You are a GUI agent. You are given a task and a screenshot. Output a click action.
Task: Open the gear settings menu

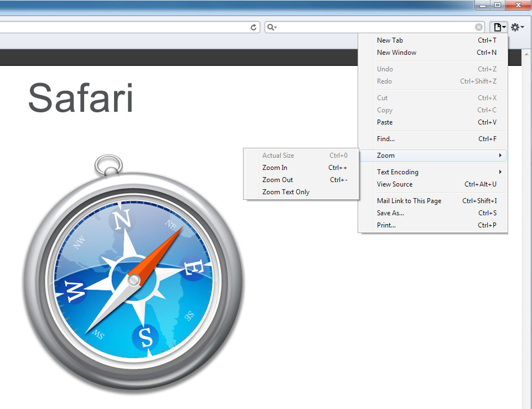point(517,27)
